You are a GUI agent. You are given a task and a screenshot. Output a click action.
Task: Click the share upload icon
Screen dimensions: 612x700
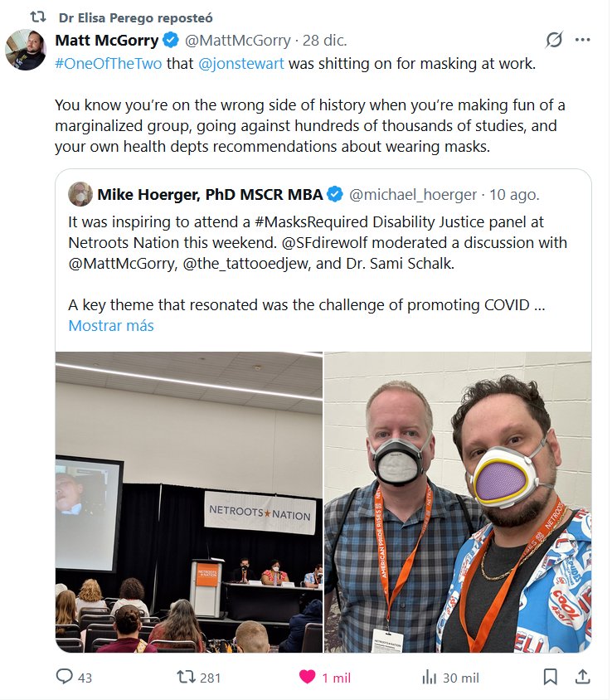coord(582,677)
